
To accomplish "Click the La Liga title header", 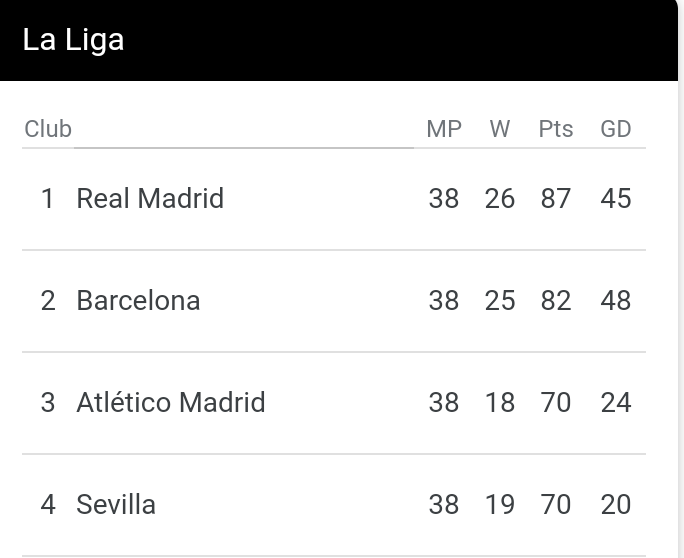I will tap(73, 41).
